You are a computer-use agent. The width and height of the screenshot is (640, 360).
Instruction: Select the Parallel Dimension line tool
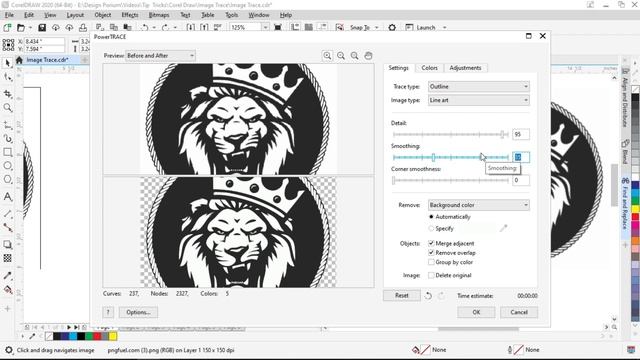point(7,214)
